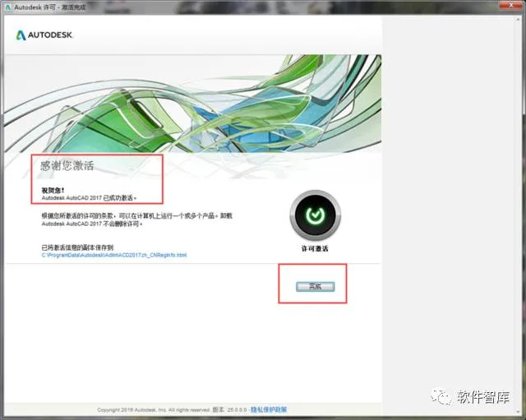The image size is (526, 420).
Task: Click the 完成 finish button
Action: pos(315,287)
